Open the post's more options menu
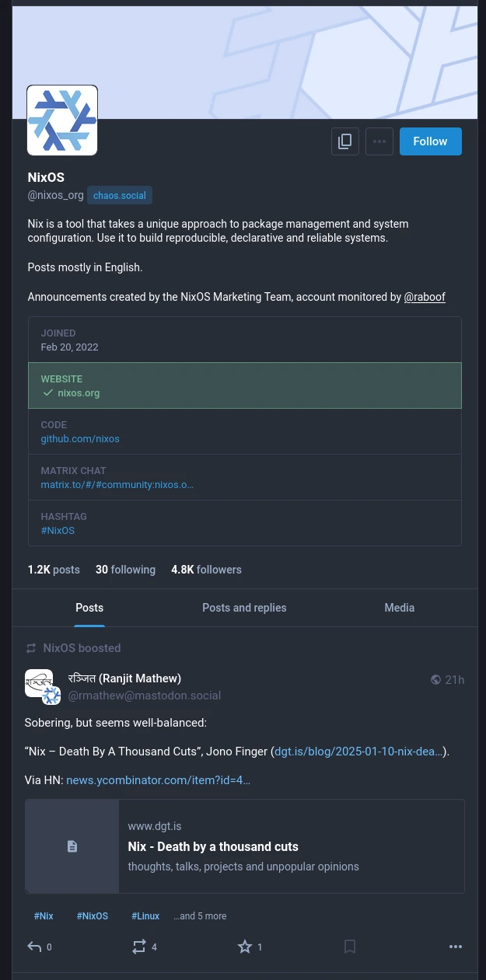486x980 pixels. tap(456, 947)
